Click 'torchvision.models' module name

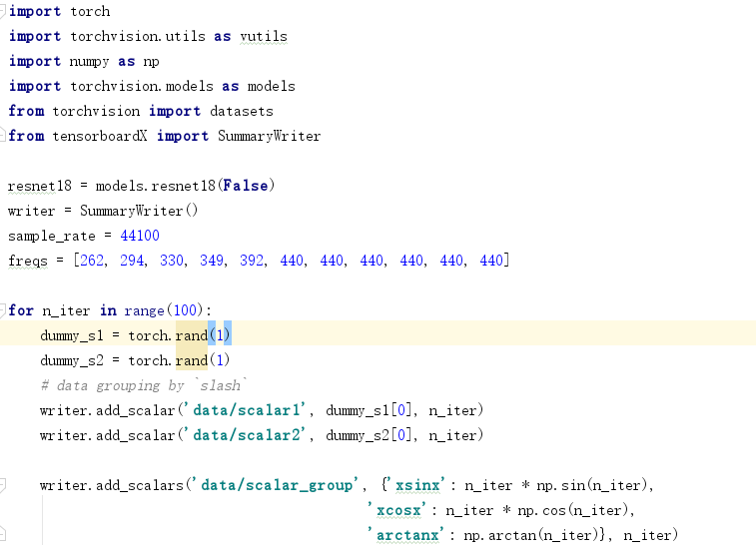click(x=142, y=86)
